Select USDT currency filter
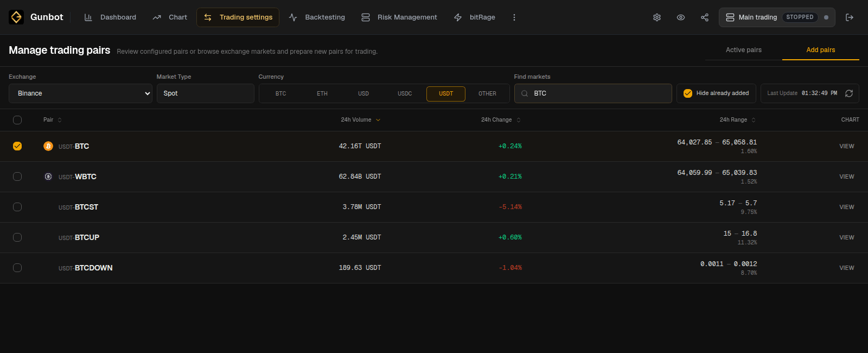Viewport: 868px width, 353px height. [446, 94]
